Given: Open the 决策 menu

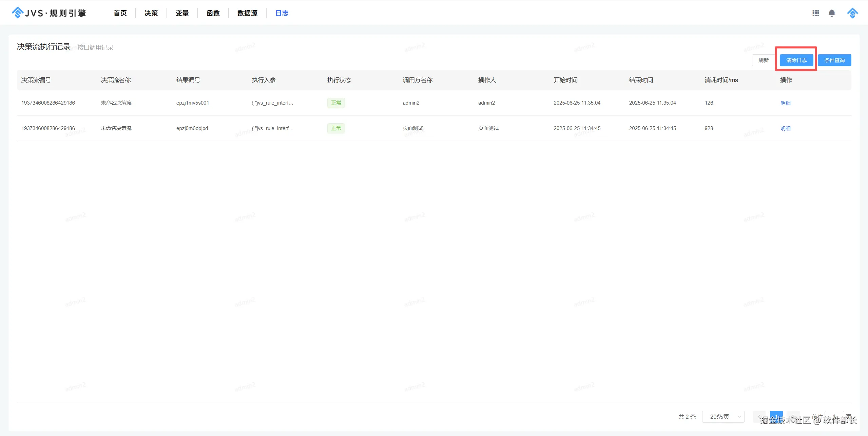Looking at the screenshot, I should coord(151,13).
